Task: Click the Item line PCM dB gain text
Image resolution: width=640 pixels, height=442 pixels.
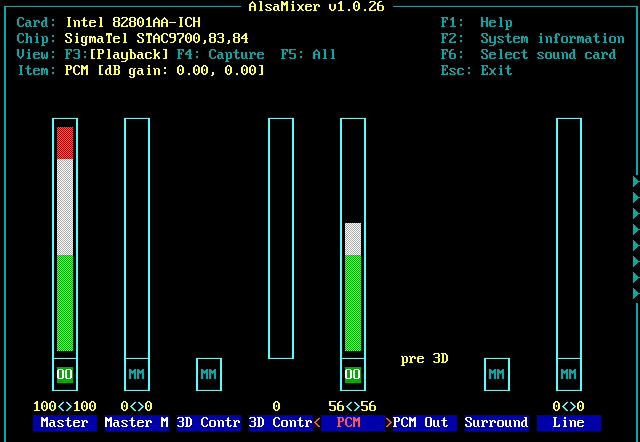Action: (164, 71)
